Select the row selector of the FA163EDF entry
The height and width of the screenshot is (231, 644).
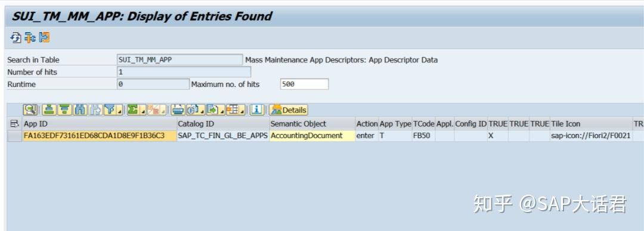[x=15, y=136]
